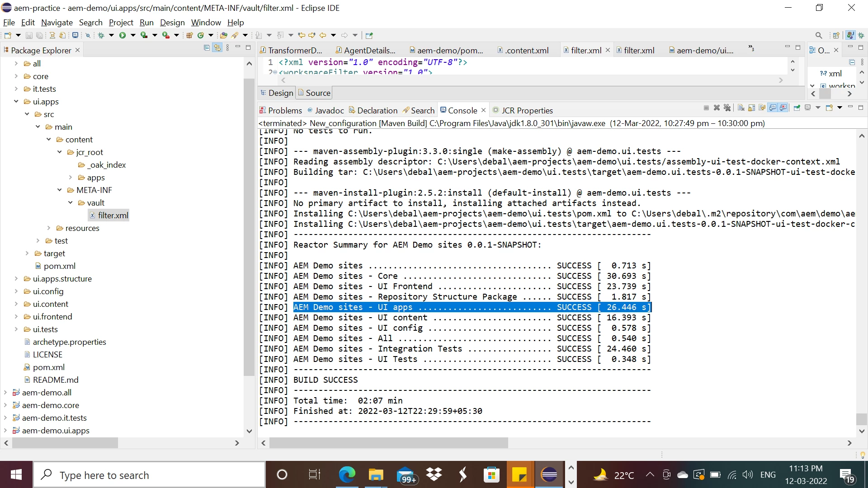Screen dimensions: 868x488
Task: Click Remove All Terminated Launches icon
Action: 727,108
